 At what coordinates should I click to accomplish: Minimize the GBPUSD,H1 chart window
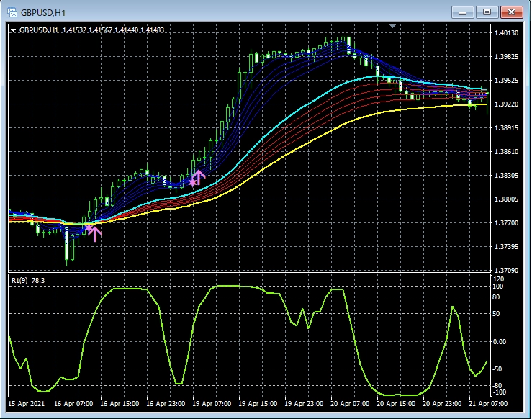(x=464, y=12)
